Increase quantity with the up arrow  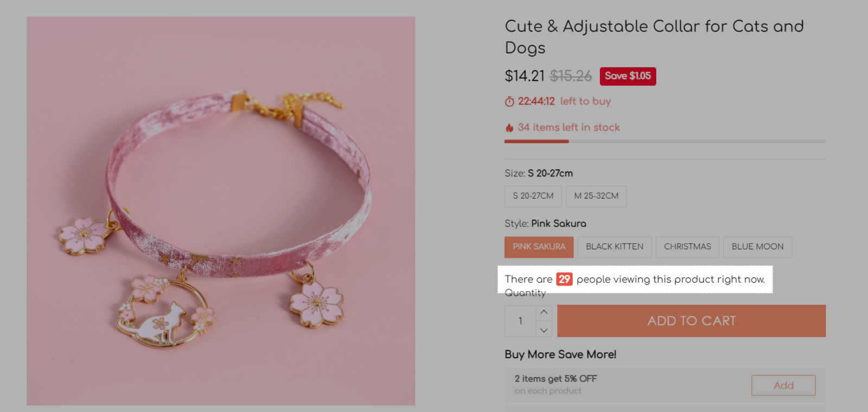click(544, 313)
